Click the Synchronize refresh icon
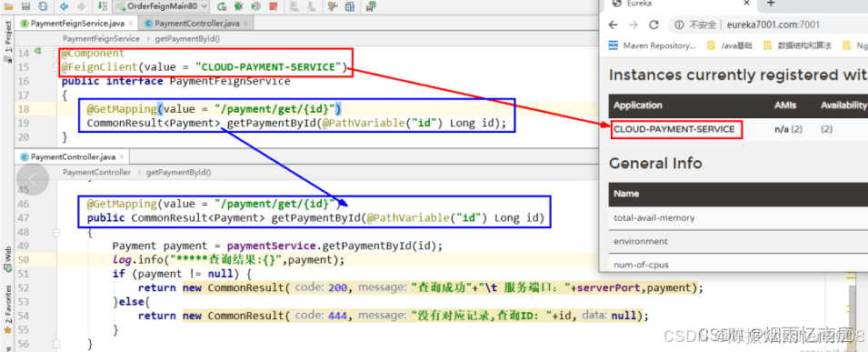868x352 pixels. click(x=43, y=6)
